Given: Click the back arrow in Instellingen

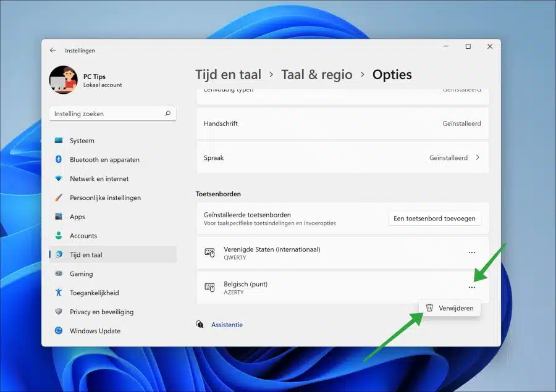Looking at the screenshot, I should pos(53,51).
